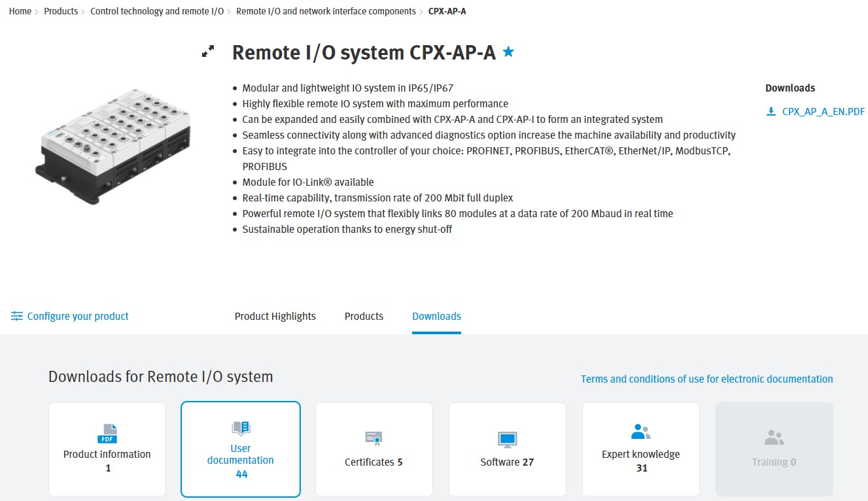Open the Certificates 5 card
The image size is (868, 501).
tap(374, 449)
